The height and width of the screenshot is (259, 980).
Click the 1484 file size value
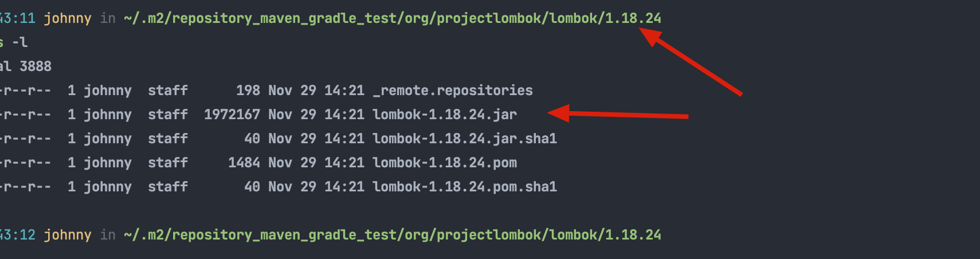[x=244, y=163]
